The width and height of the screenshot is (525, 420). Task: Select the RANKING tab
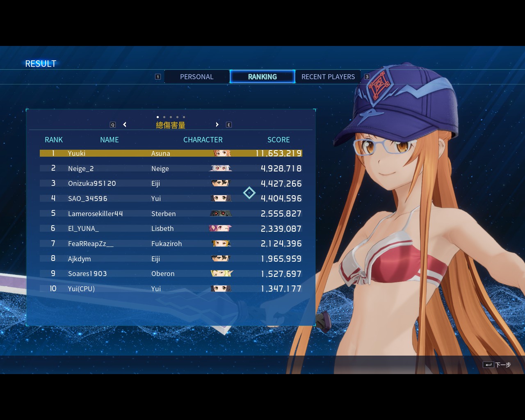point(262,77)
